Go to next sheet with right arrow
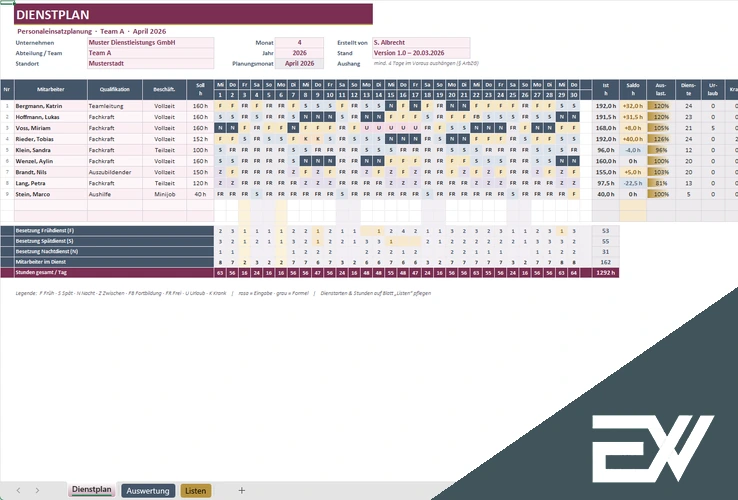 point(37,490)
